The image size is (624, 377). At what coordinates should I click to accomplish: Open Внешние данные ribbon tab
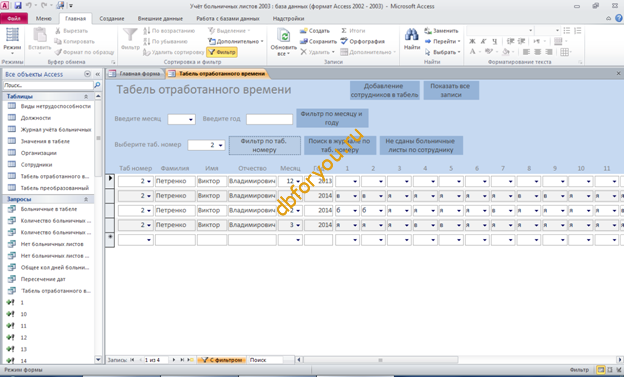click(160, 18)
